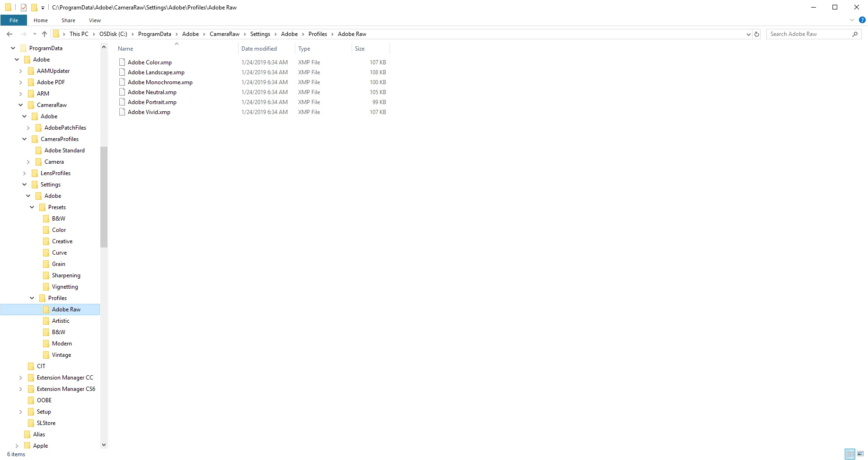Refresh the Adobe Raw folder view

point(757,34)
